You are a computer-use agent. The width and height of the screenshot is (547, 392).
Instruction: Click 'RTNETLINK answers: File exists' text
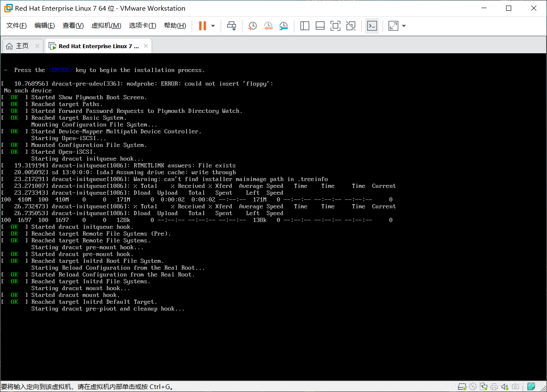point(184,165)
